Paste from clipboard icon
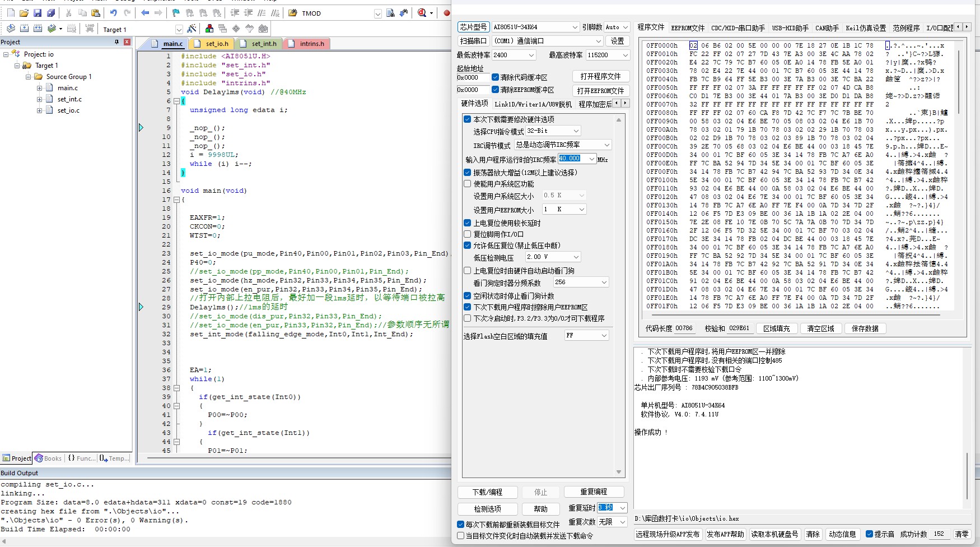Screen dimensions: 980x547 click(x=96, y=13)
